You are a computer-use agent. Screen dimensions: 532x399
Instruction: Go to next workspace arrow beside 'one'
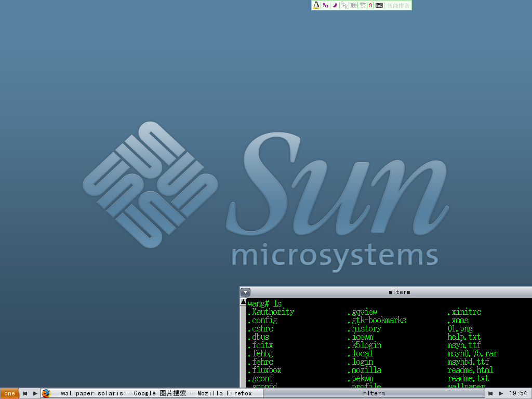(x=35, y=394)
